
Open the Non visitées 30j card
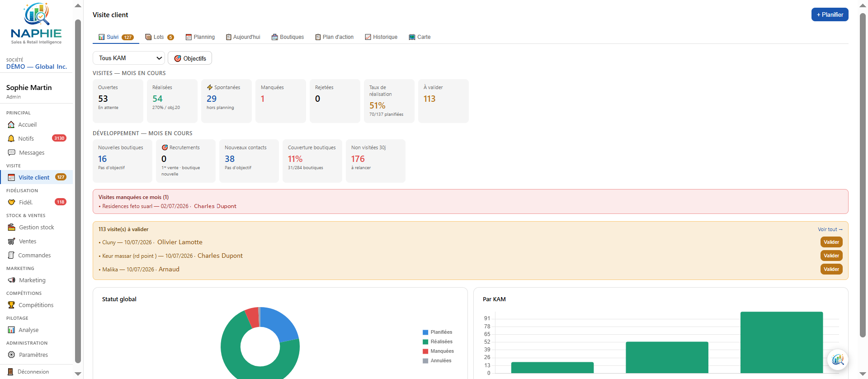tap(376, 161)
